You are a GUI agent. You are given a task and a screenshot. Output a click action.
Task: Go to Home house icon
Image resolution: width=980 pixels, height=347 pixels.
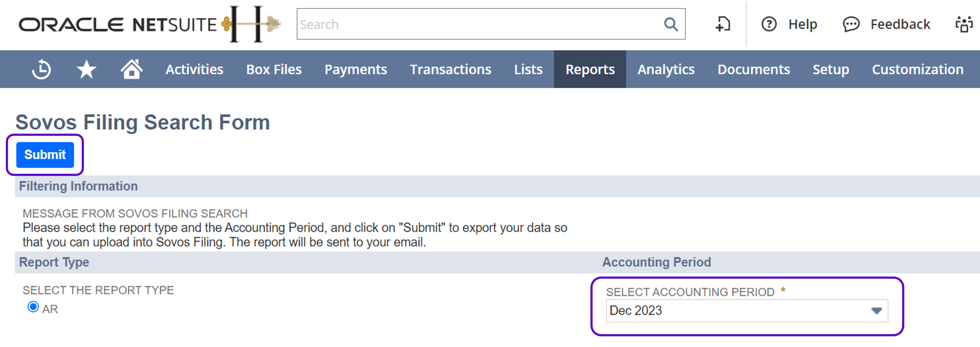(x=132, y=69)
